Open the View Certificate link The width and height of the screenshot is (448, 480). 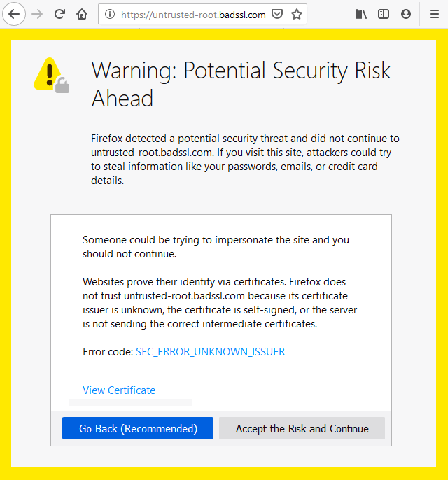(119, 390)
